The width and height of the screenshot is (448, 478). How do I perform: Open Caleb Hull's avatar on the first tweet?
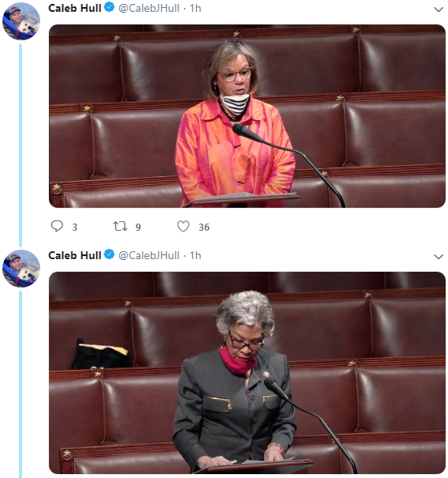pos(21,21)
